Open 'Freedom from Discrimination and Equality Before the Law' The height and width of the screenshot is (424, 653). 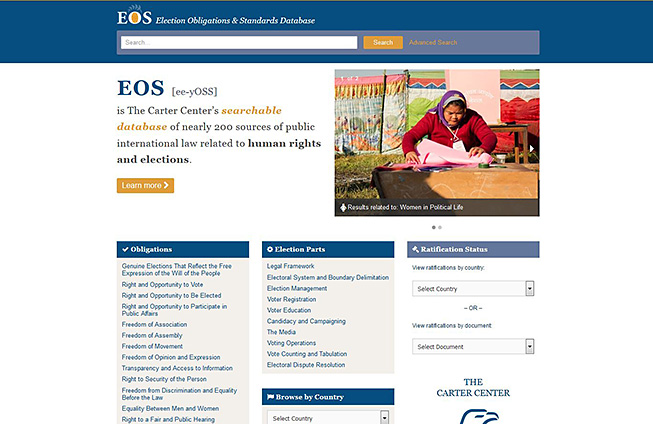[179, 394]
